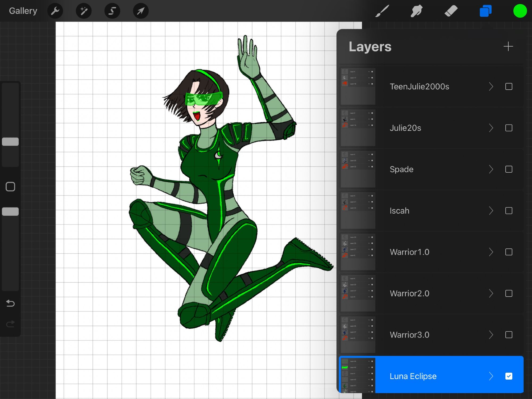This screenshot has width=532, height=399.
Task: Select the Luna Eclipse layer group name
Action: coord(413,376)
